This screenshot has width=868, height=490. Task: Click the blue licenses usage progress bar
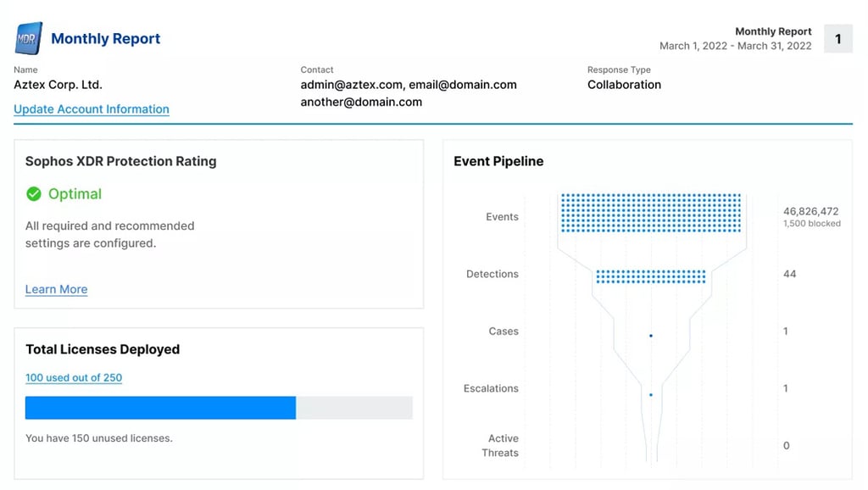click(160, 408)
